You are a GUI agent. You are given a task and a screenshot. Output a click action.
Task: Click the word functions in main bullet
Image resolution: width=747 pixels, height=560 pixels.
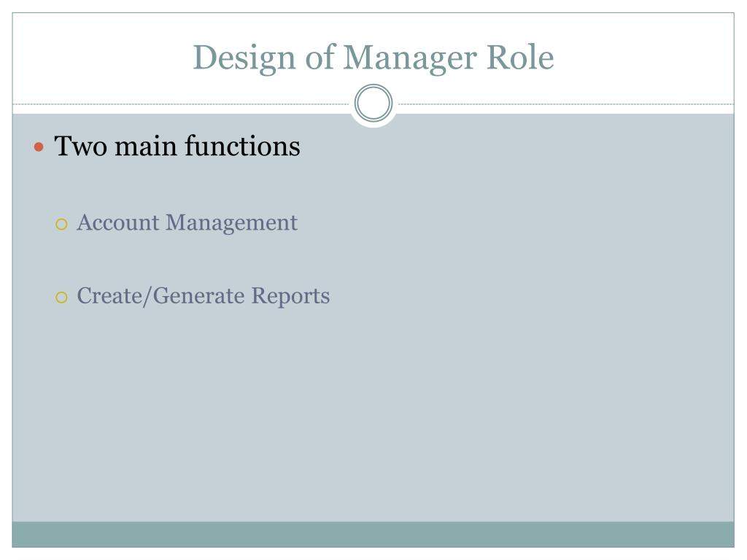point(241,146)
